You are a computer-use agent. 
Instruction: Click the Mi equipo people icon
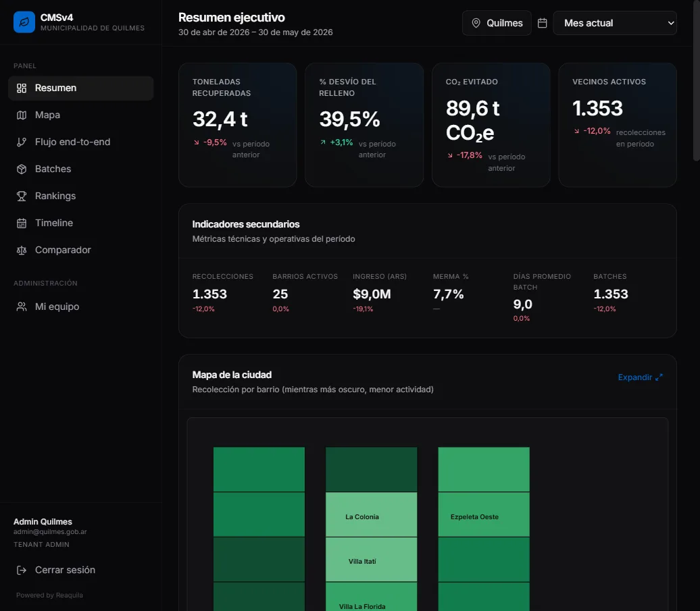click(x=22, y=307)
